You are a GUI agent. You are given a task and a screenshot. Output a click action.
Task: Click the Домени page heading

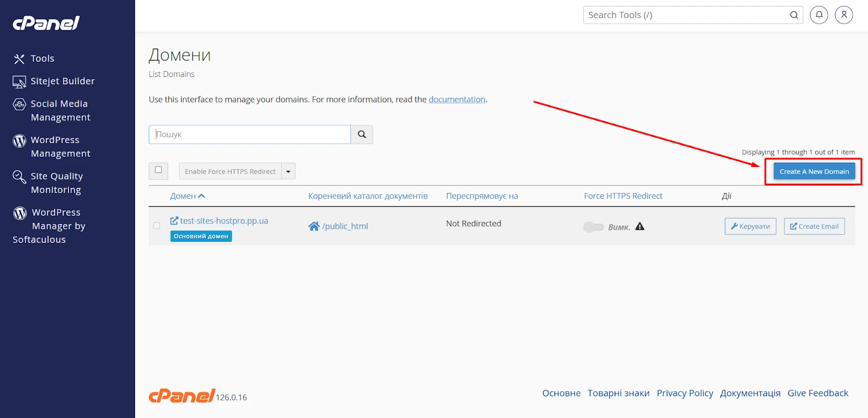pyautogui.click(x=180, y=55)
